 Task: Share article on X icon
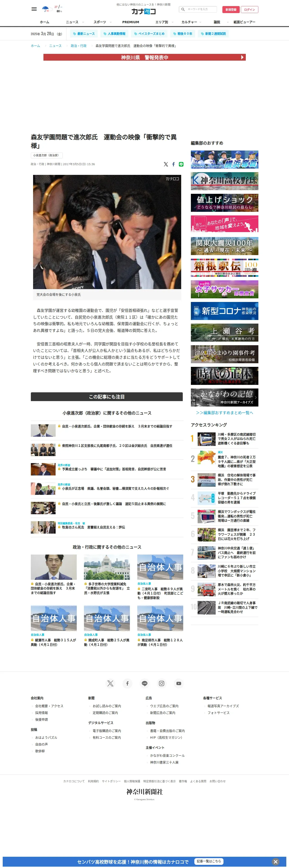[166, 164]
